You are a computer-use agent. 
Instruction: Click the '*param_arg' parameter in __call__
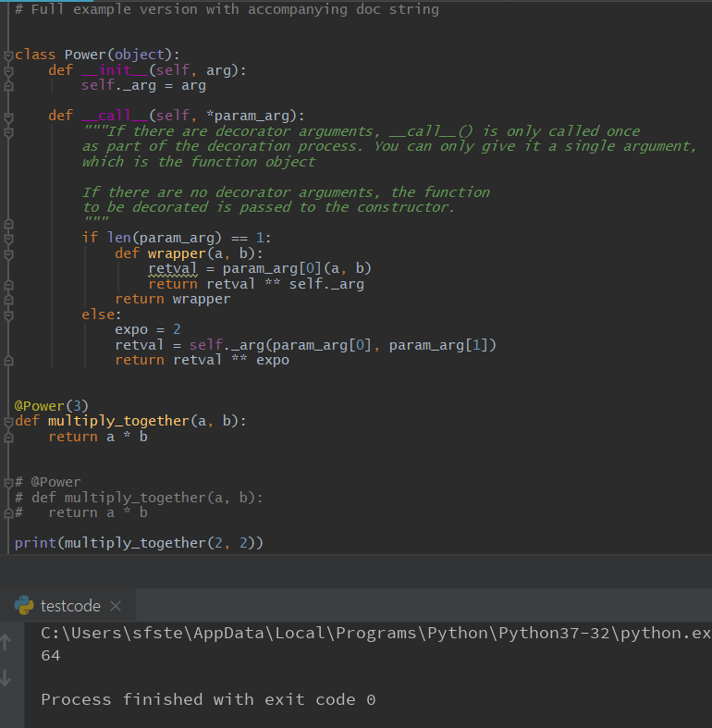[x=252, y=116]
